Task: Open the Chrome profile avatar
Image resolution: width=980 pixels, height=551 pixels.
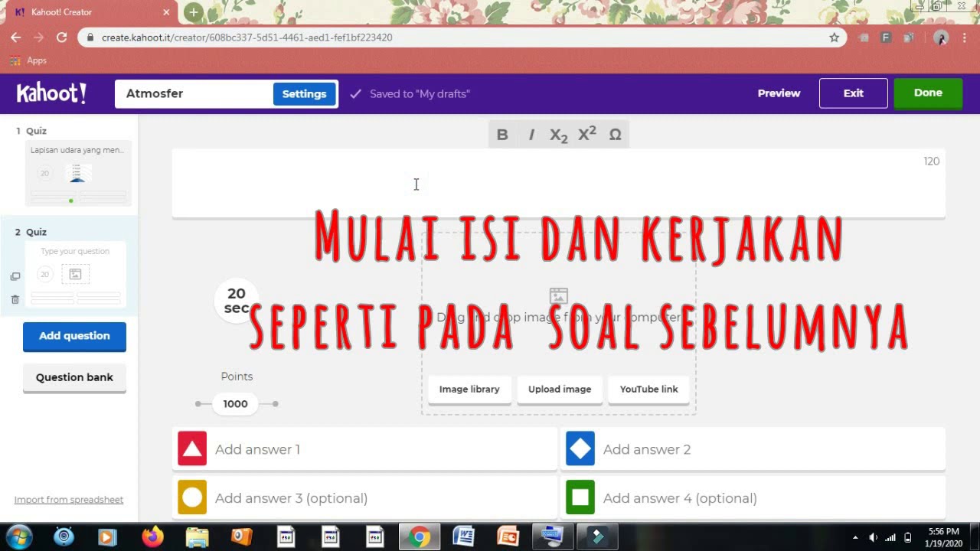Action: click(x=942, y=37)
